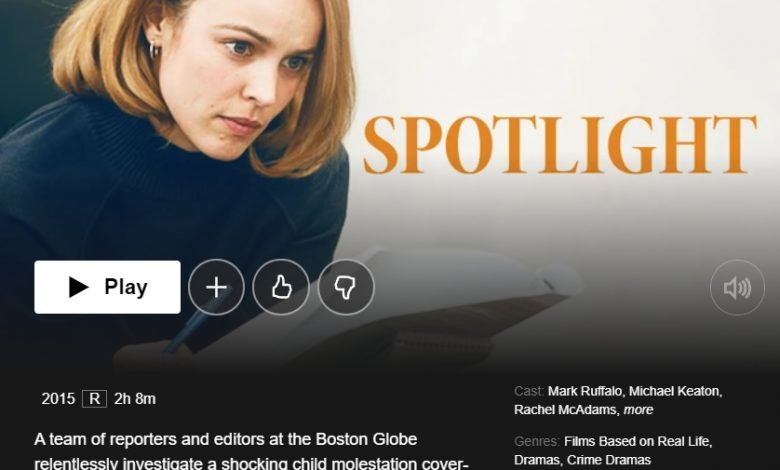Open Michael Keaton cast link
Viewport: 780px width, 470px height.
[675, 391]
